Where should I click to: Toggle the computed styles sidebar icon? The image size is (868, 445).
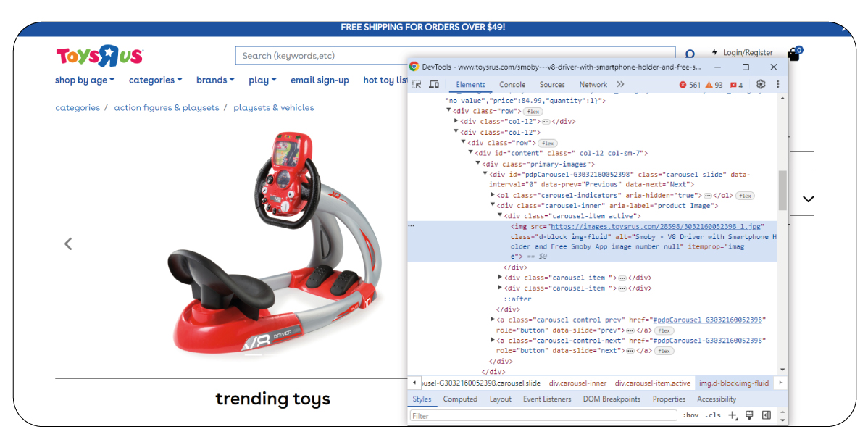coord(767,415)
